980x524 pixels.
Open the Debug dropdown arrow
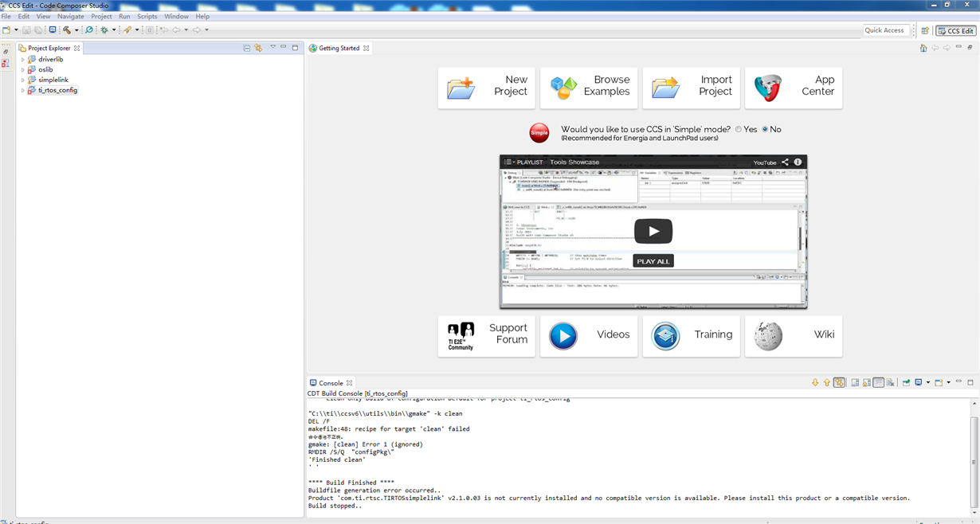pos(114,30)
